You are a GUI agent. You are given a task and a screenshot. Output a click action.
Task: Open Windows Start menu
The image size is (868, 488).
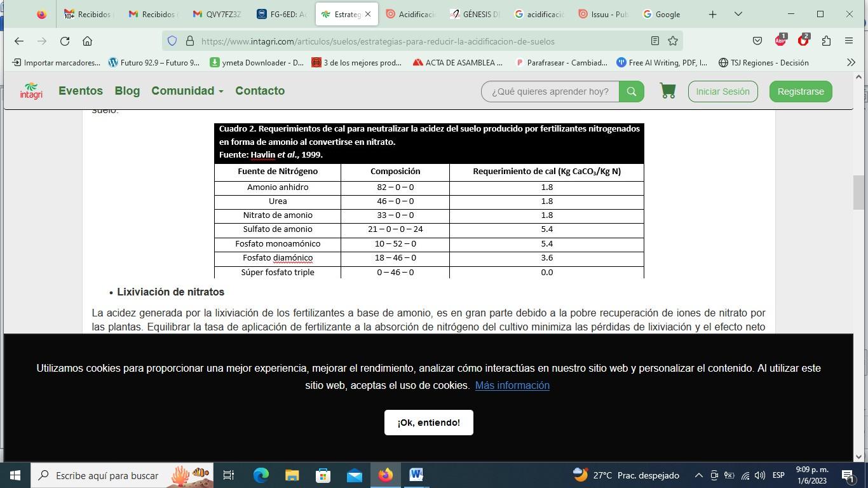click(x=15, y=475)
